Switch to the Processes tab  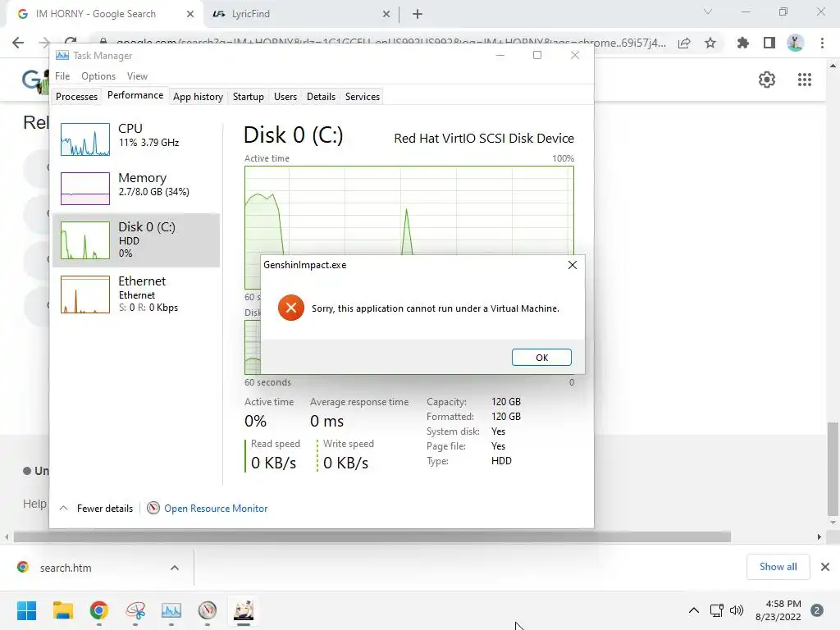pyautogui.click(x=76, y=97)
